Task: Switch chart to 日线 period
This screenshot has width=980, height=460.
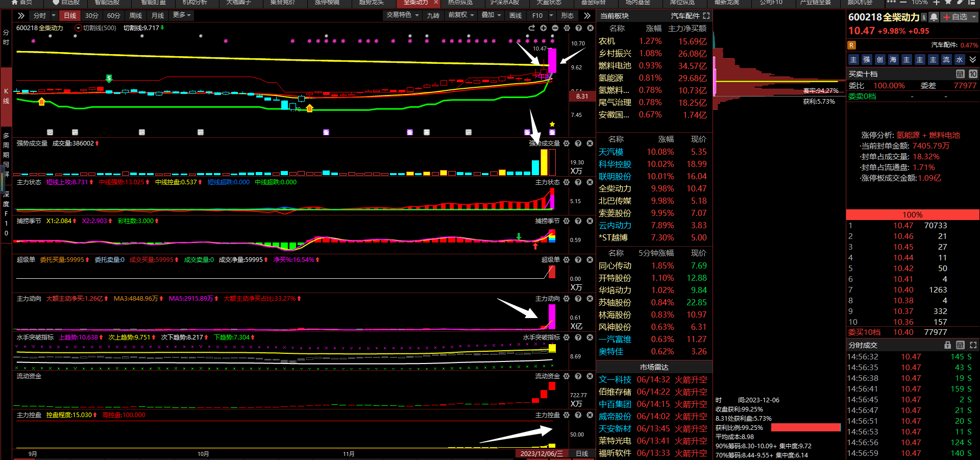Action: [70, 15]
